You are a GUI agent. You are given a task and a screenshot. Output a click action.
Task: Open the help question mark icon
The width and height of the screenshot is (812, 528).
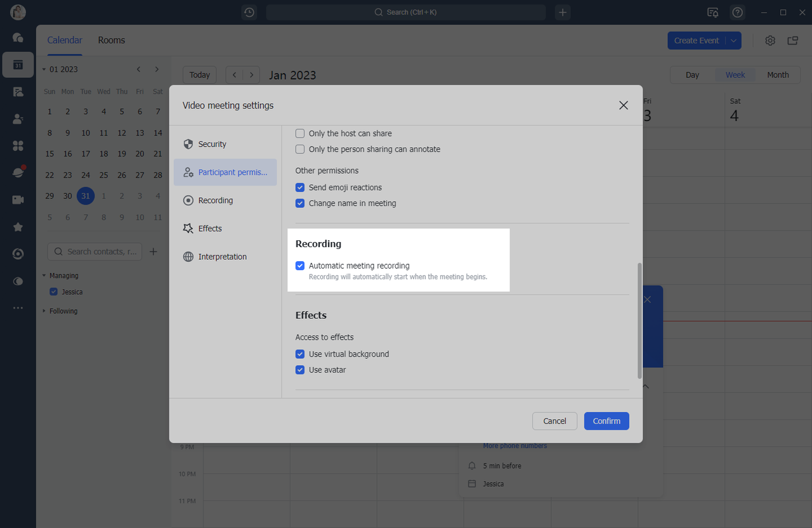tap(737, 12)
